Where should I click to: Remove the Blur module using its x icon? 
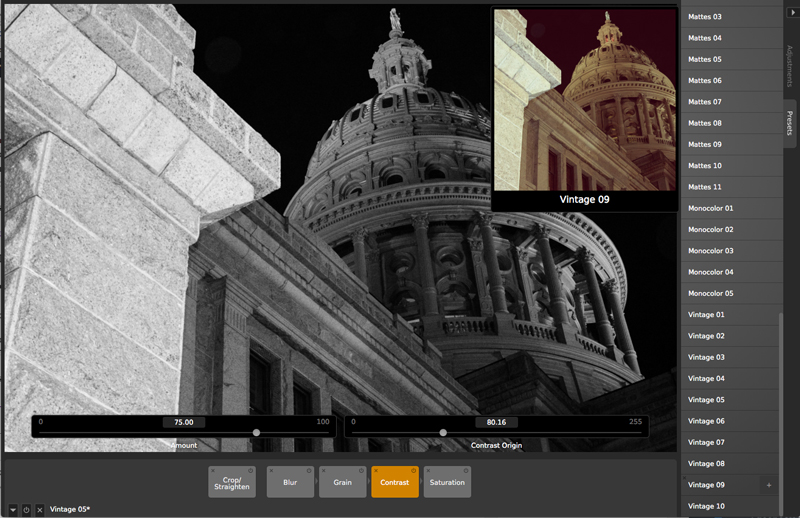pos(271,470)
